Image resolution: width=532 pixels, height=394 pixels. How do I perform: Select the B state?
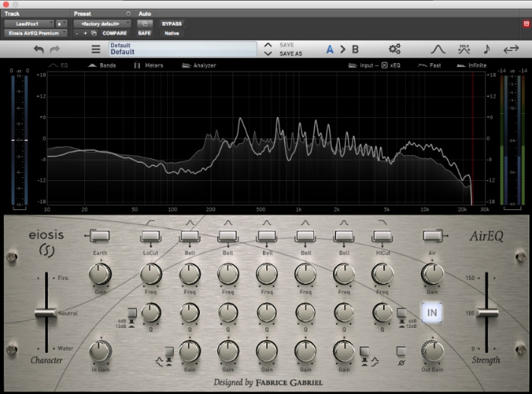355,49
